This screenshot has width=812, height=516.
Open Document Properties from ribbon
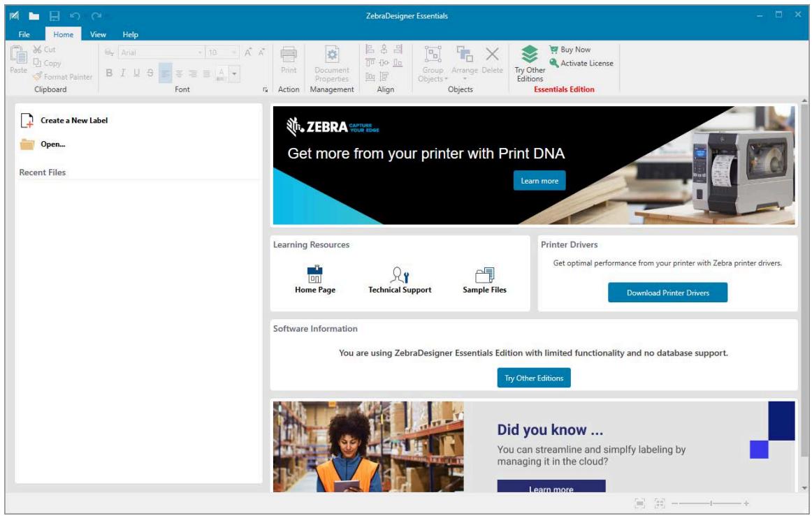332,63
